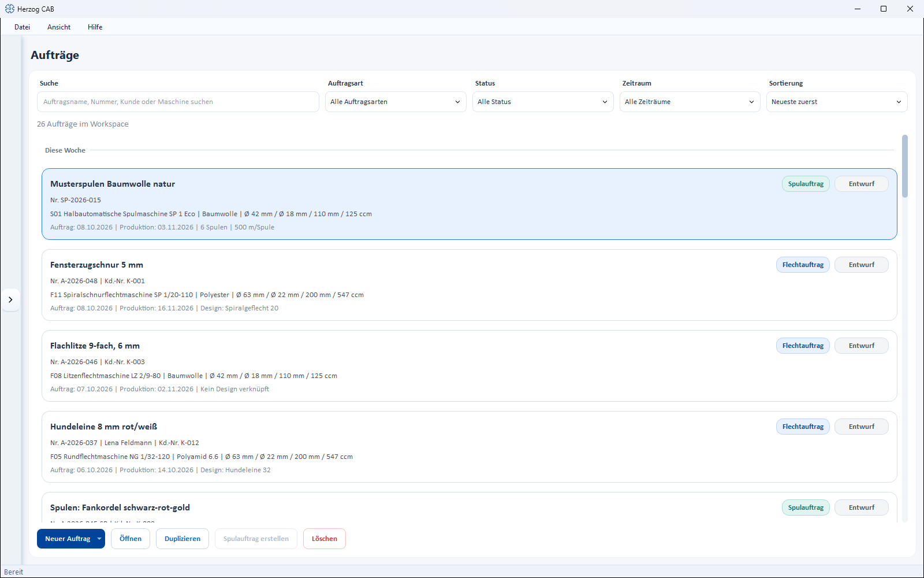Click Entwurf badge on Musterspulen order
Image resolution: width=924 pixels, height=578 pixels.
(x=862, y=184)
